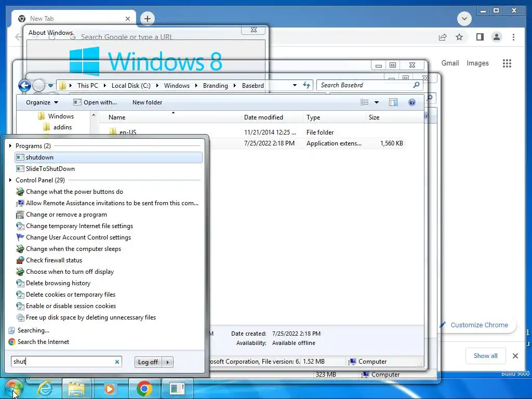
Task: Open Internet Explorer from the taskbar
Action: (45, 389)
